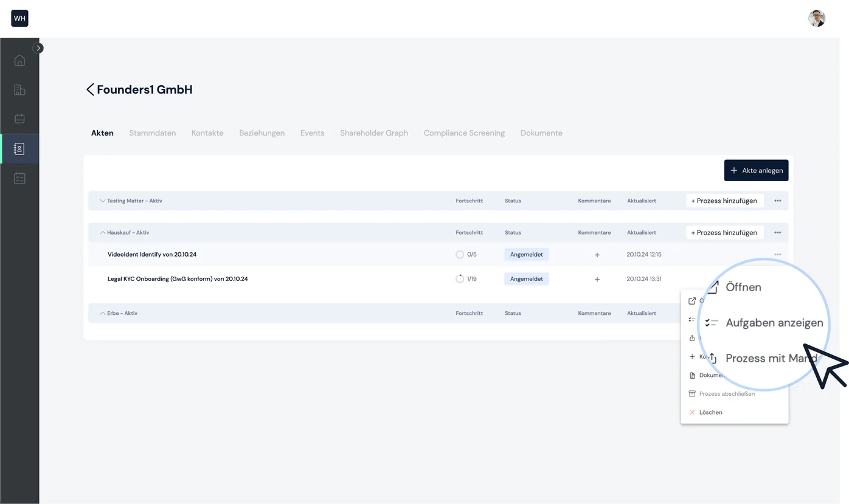Click the WH logo
The height and width of the screenshot is (504, 849).
(x=19, y=18)
